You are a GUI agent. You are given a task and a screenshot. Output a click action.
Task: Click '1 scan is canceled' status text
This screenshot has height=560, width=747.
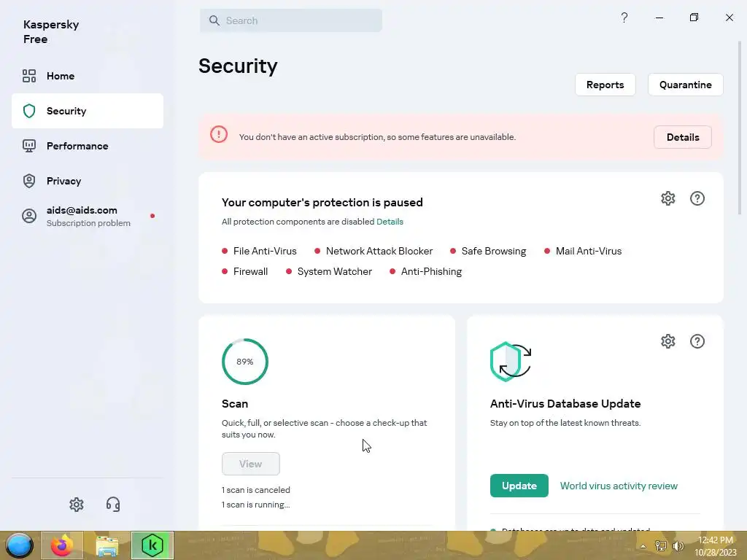tap(256, 489)
